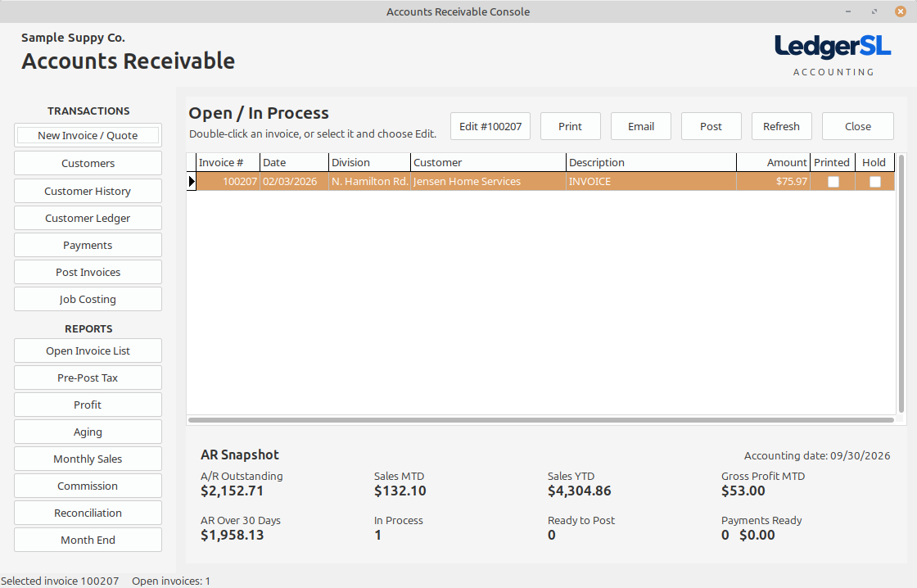The width and height of the screenshot is (917, 588).
Task: Click status bar text Selected invoice 100207
Action: (60, 581)
